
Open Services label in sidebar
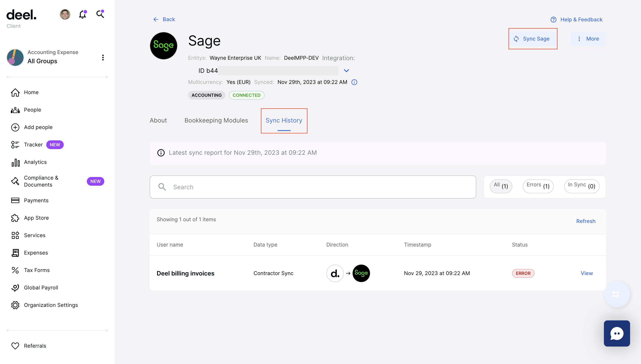click(35, 235)
